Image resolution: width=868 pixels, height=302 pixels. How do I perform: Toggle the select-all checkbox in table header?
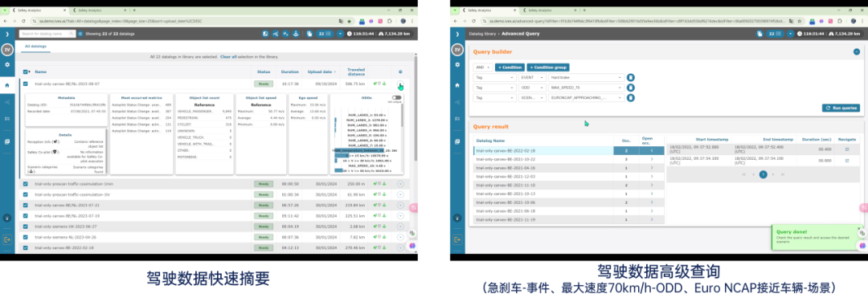[26, 72]
